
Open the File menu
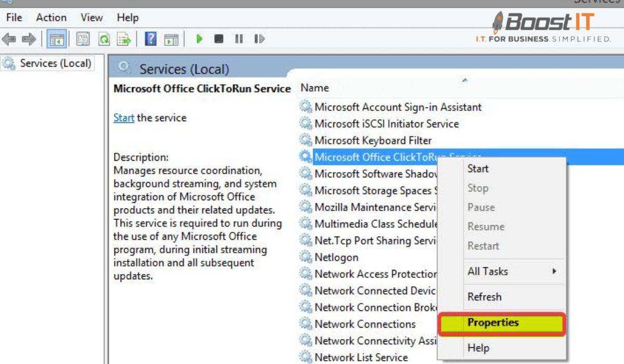[x=14, y=18]
